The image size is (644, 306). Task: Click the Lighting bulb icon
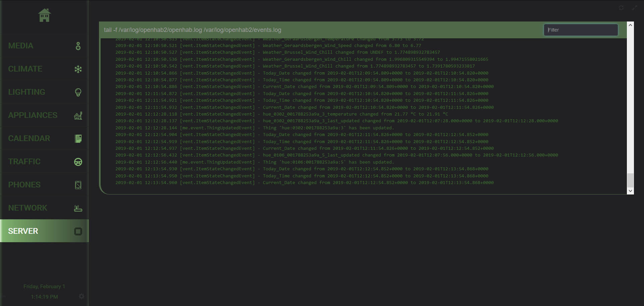pyautogui.click(x=78, y=92)
